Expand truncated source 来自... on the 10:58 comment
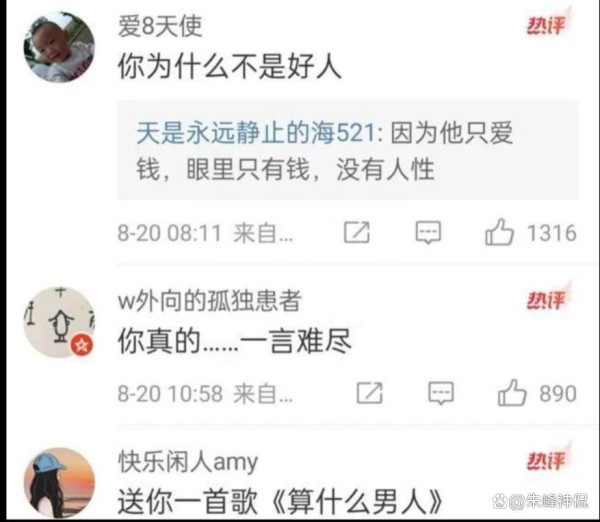Viewport: 600px width, 522px height. (x=264, y=393)
